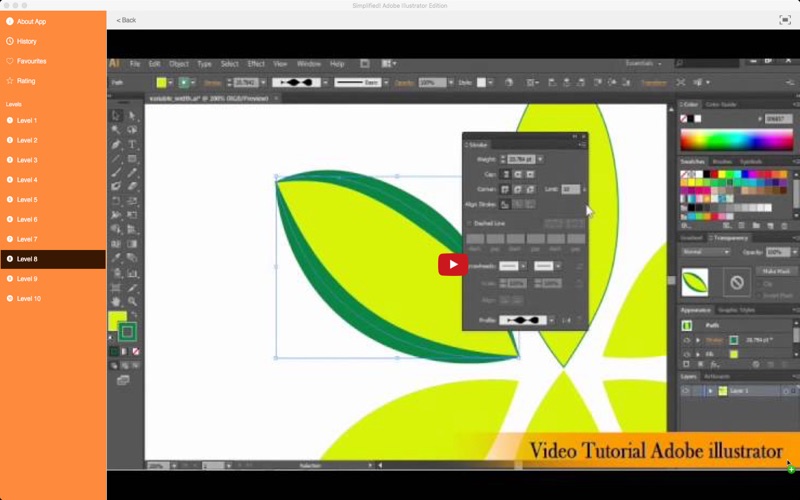Click the green Stroke swatch in toolbox
This screenshot has width=800, height=500.
pyautogui.click(x=127, y=332)
